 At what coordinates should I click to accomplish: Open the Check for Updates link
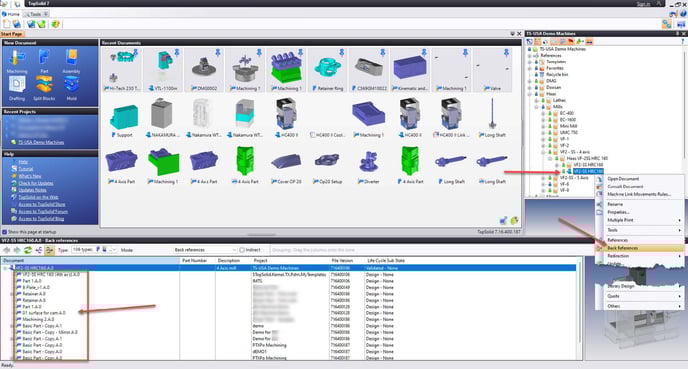pos(36,183)
